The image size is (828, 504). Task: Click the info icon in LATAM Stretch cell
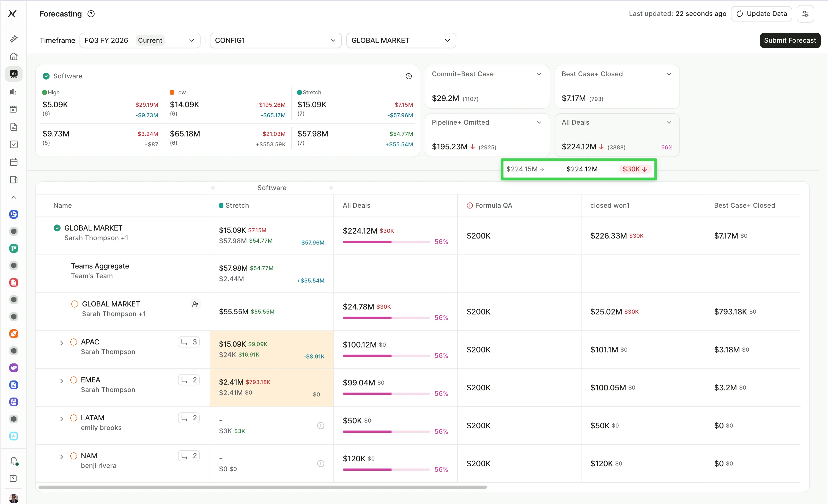click(x=321, y=426)
